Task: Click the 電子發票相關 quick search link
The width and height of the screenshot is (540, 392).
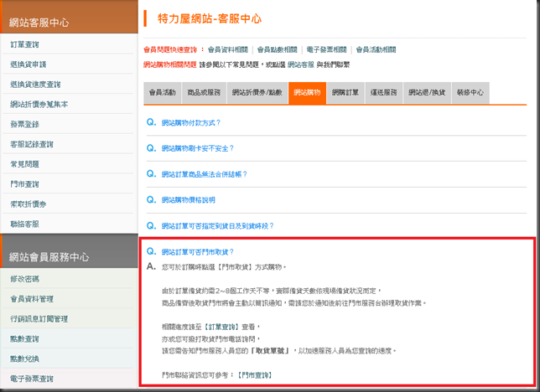Action: click(328, 49)
